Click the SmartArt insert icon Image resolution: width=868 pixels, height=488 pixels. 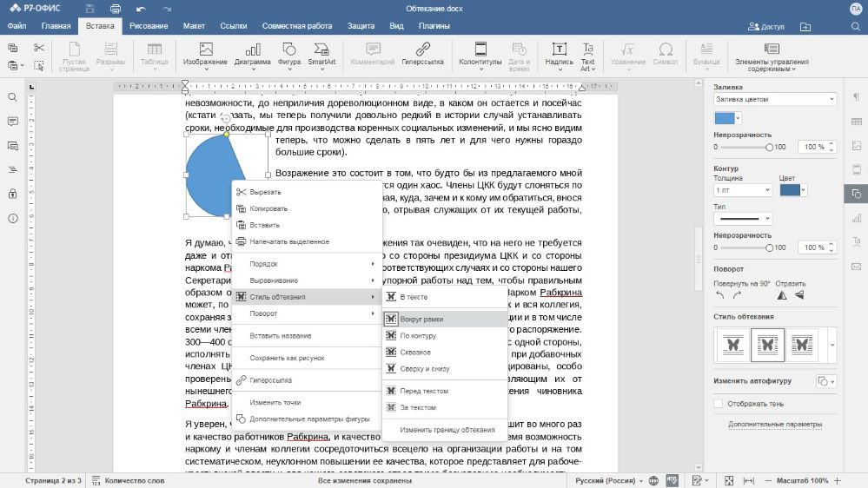tap(321, 50)
